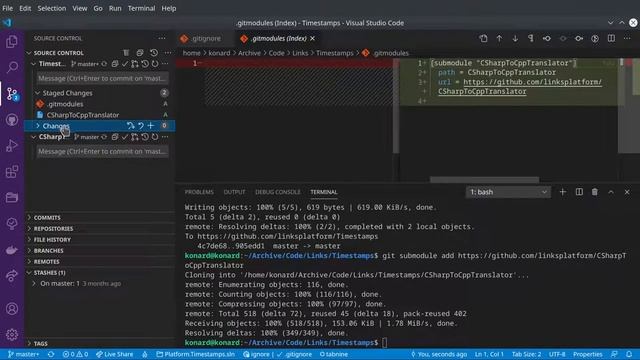Viewport: 640px width, 360px height.
Task: Open the notifications bell in status bar
Action: (x=629, y=354)
